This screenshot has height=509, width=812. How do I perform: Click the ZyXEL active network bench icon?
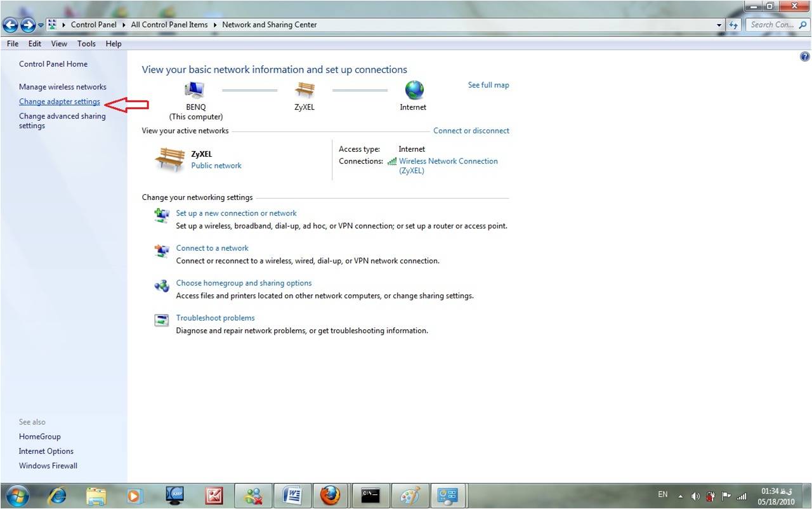click(x=169, y=159)
